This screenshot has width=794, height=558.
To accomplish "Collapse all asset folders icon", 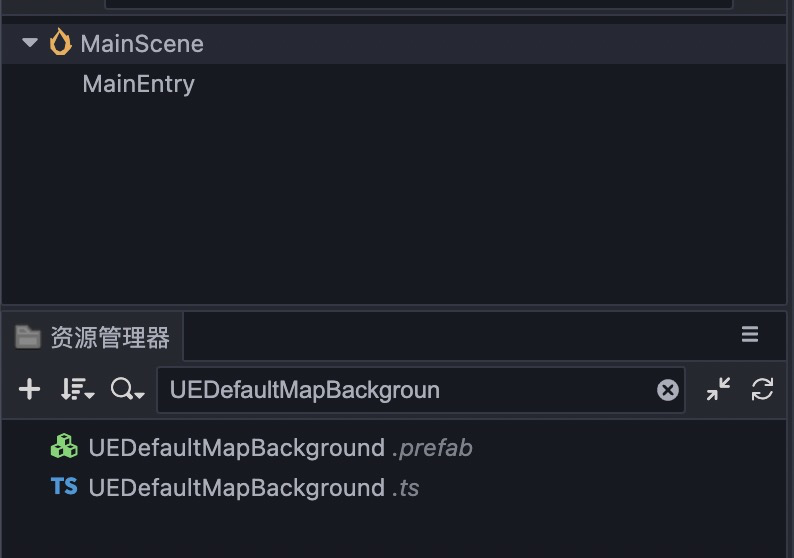I will coord(718,389).
